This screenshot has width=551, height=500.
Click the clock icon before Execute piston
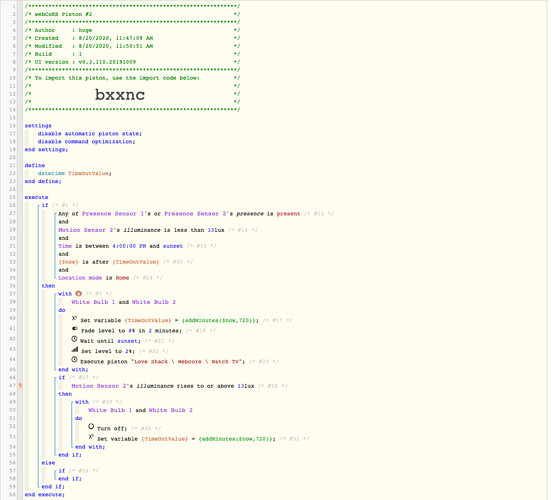[x=74, y=359]
